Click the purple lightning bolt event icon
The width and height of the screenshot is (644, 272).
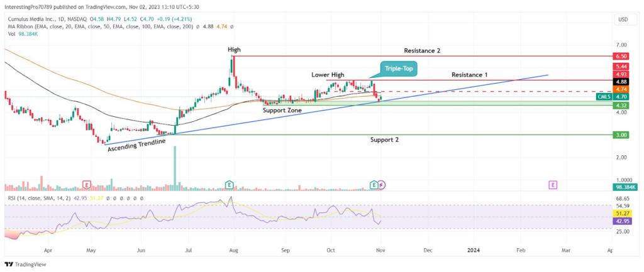coord(382,185)
